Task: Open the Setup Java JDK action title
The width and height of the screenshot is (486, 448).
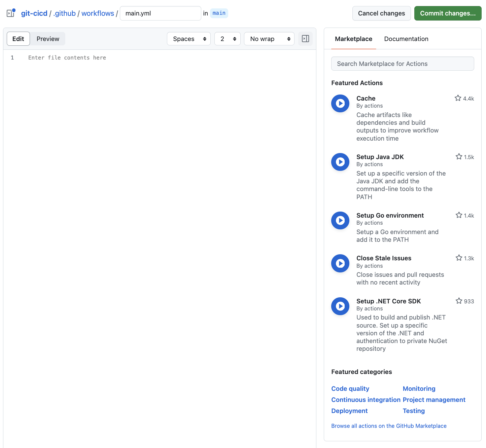Action: (380, 157)
